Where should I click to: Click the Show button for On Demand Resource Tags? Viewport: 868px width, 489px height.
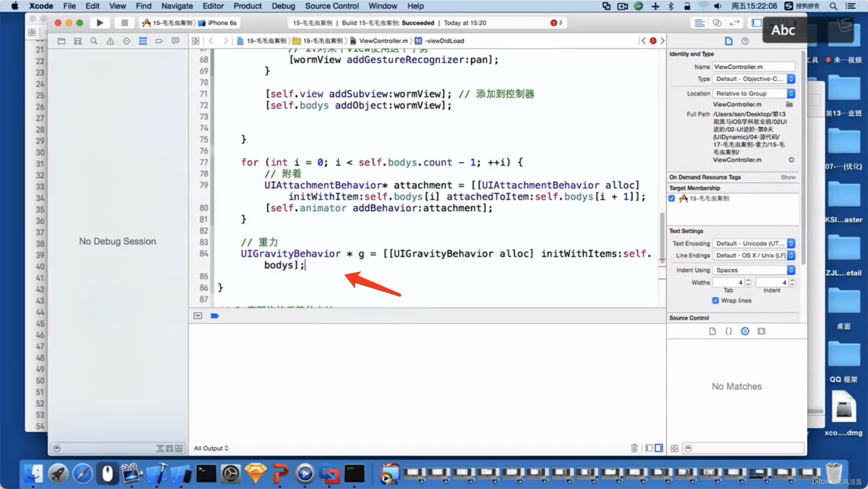(x=787, y=177)
